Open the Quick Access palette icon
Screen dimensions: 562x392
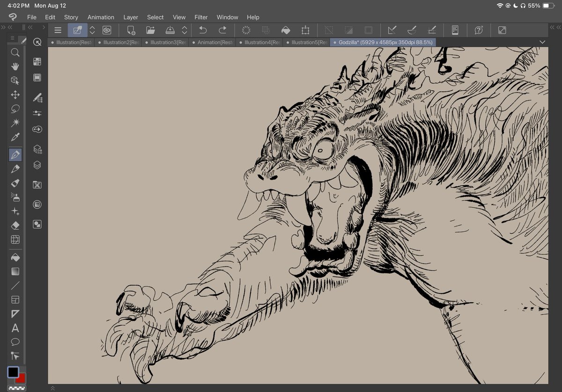[37, 42]
